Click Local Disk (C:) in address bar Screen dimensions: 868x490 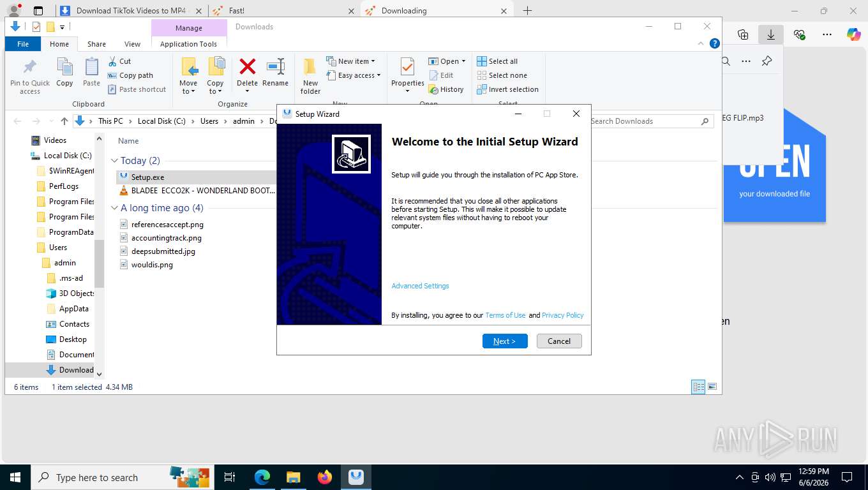[x=161, y=121]
